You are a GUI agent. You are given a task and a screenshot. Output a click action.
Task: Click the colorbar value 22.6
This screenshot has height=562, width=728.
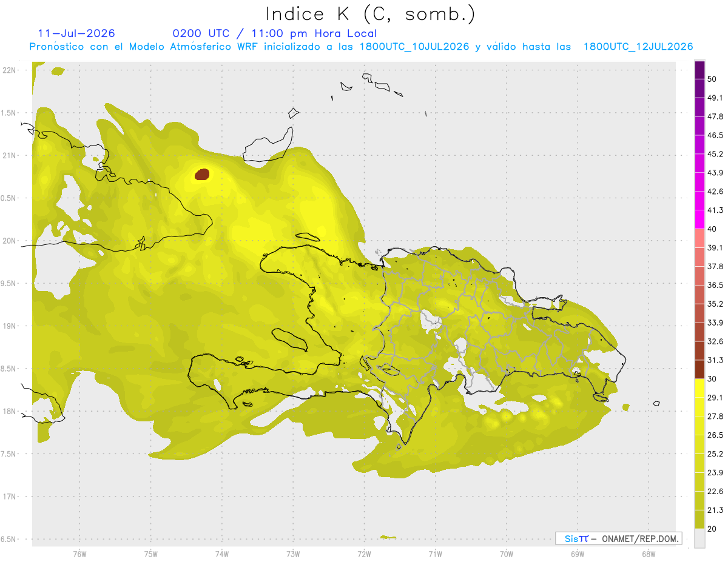coord(715,492)
